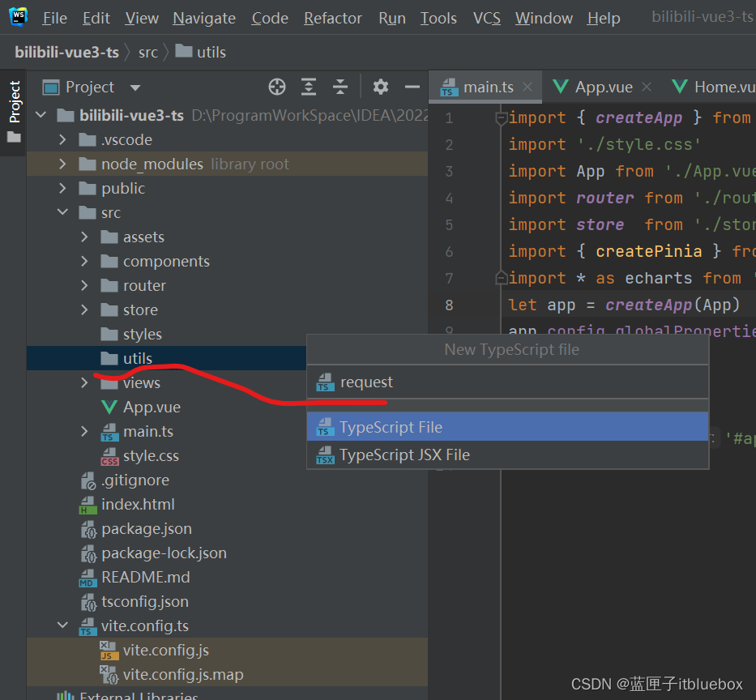Screen dimensions: 756x700
Task: Close the App.vue editor tab
Action: tap(647, 87)
